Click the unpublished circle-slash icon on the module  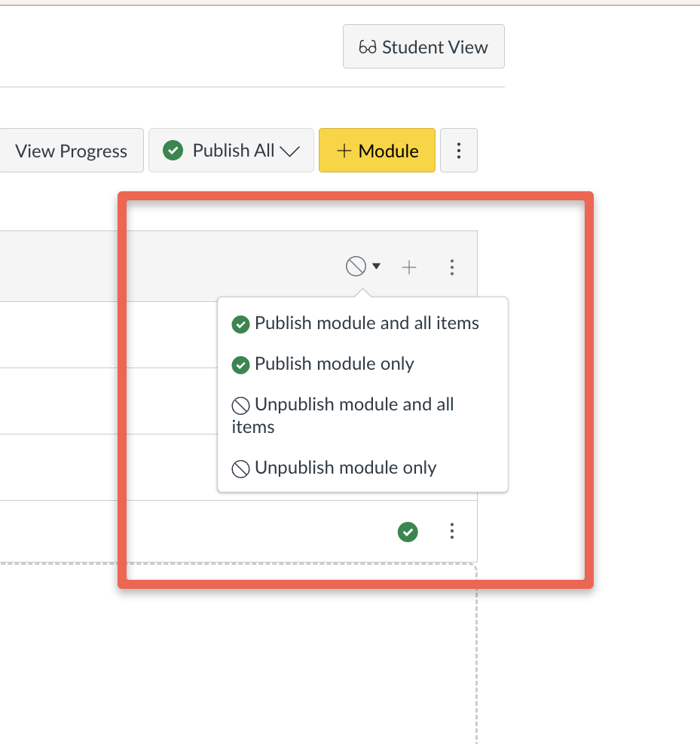[x=356, y=266]
